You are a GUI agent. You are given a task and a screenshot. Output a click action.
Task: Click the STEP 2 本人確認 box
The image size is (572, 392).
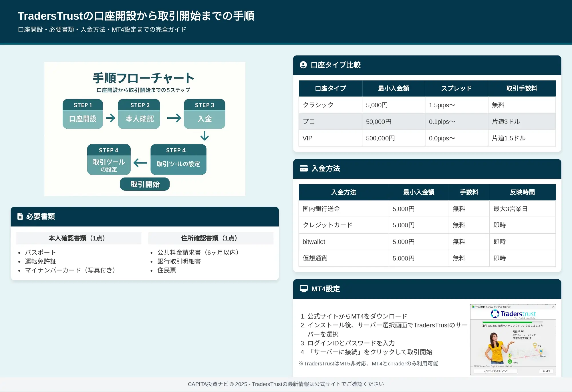click(139, 114)
